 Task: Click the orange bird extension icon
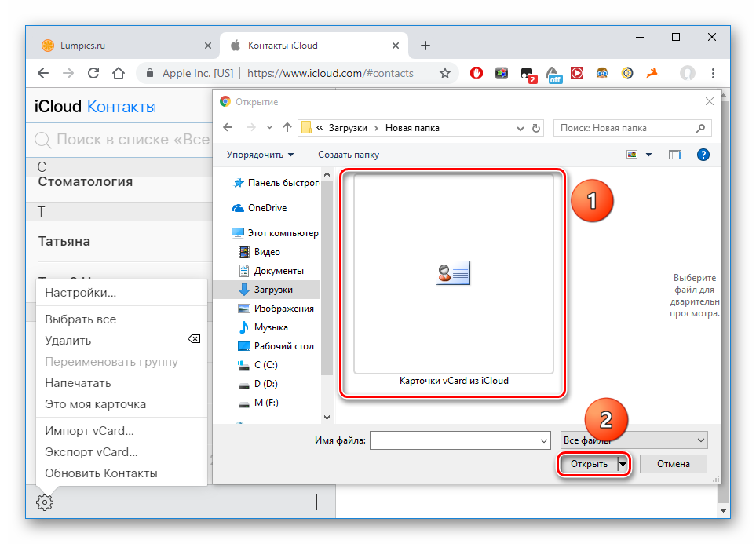pyautogui.click(x=652, y=73)
